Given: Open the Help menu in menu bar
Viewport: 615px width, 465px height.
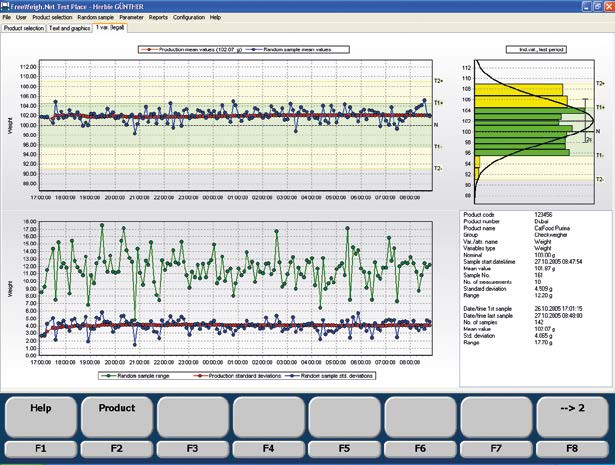Looking at the screenshot, I should tap(215, 17).
